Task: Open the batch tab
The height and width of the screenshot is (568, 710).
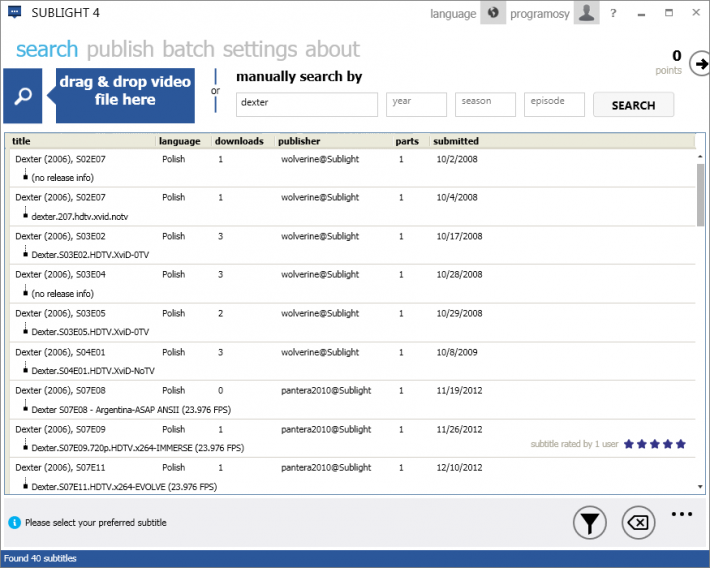Action: [x=188, y=49]
